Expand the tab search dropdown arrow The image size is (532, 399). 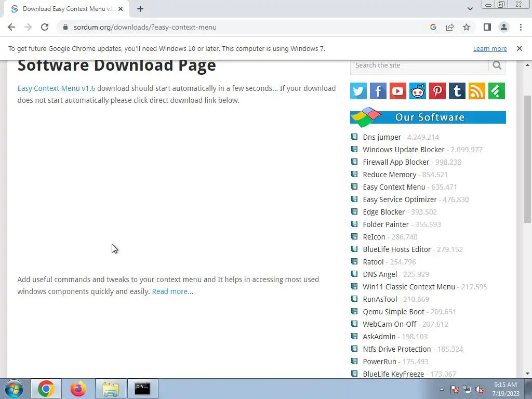pos(470,9)
